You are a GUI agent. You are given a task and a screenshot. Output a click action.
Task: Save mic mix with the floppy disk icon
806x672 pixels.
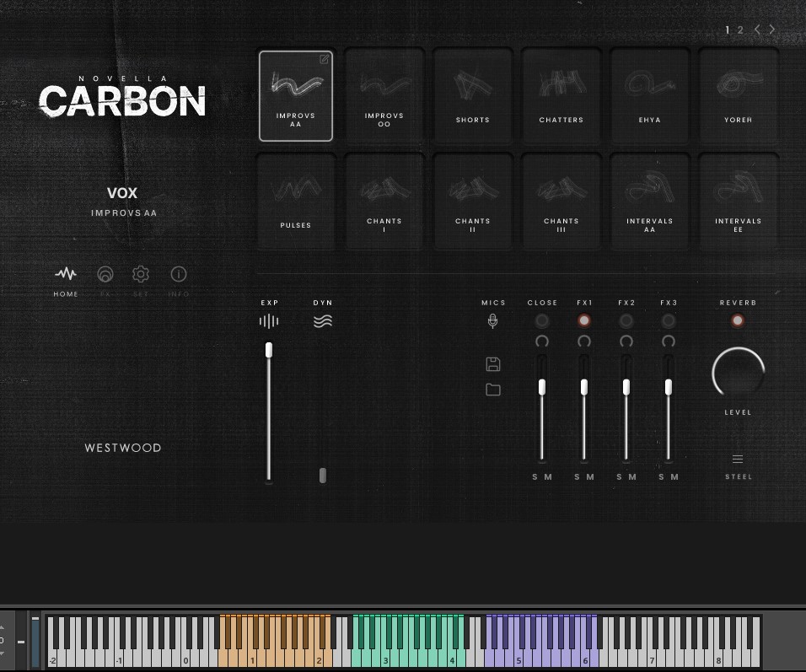pyautogui.click(x=493, y=363)
